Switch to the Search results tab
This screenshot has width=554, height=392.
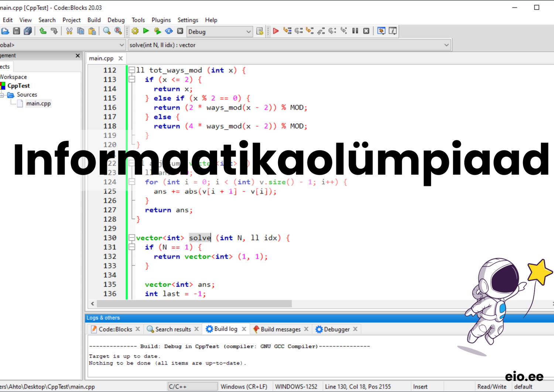[x=173, y=329]
